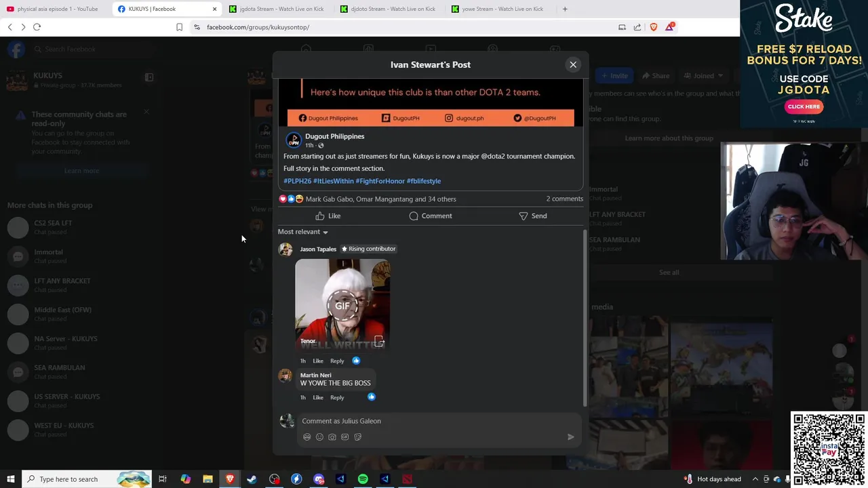Close the KUKUYS | Facebook tab

[215, 9]
